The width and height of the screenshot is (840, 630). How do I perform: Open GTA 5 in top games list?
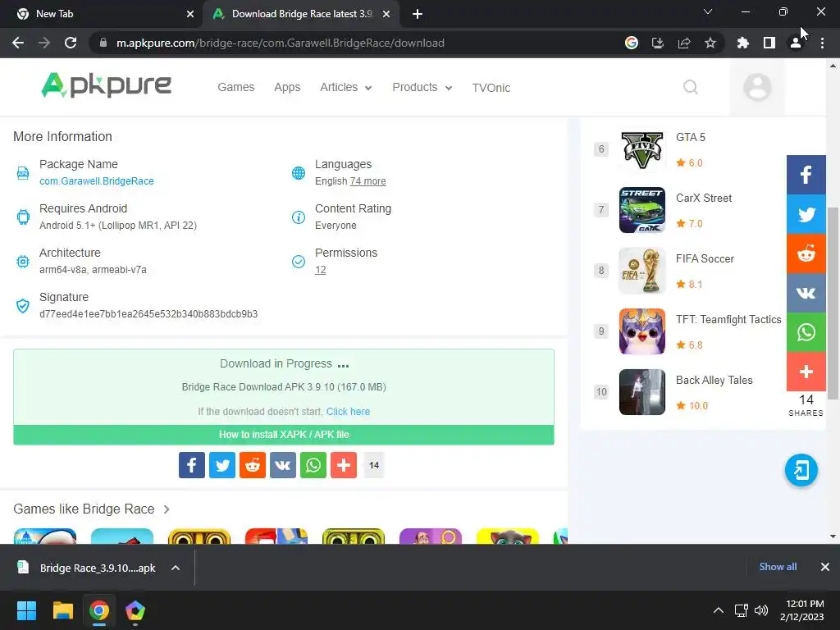point(691,137)
